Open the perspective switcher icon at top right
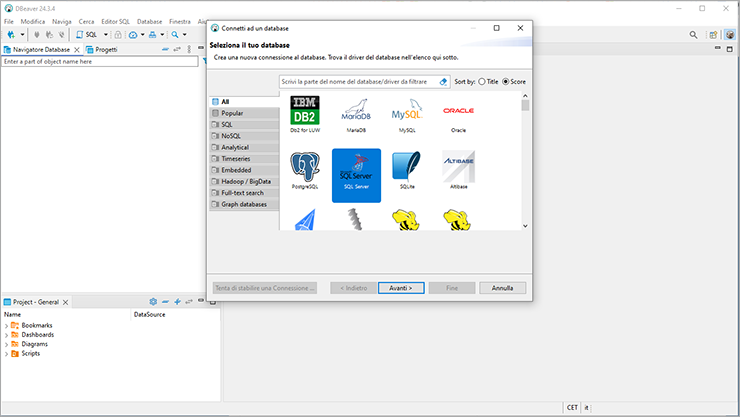This screenshot has width=740, height=417. pyautogui.click(x=714, y=34)
